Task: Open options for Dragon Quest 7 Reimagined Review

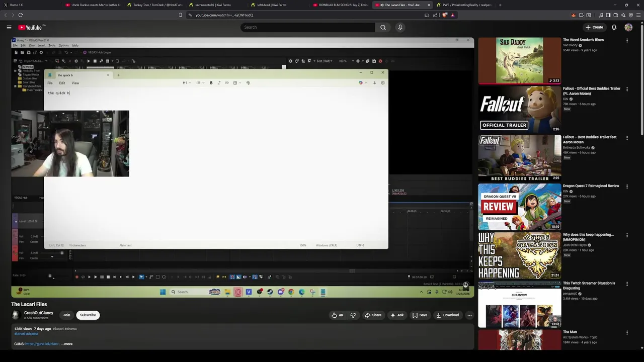Action: coord(627,187)
